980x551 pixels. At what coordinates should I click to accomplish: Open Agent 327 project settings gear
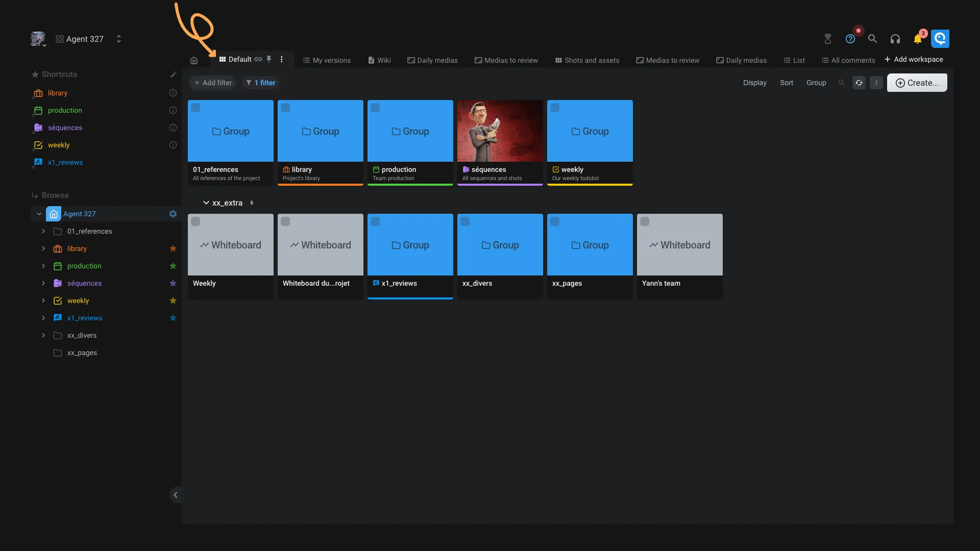tap(173, 214)
